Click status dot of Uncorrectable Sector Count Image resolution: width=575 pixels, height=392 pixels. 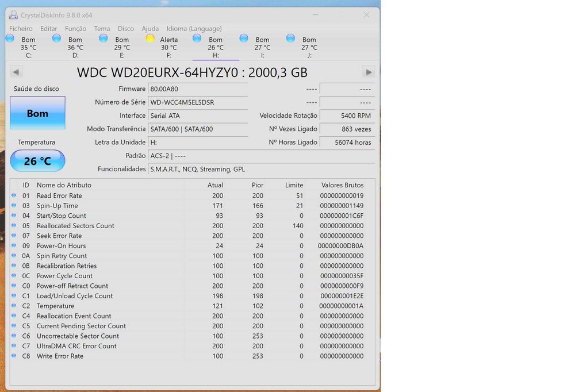pyautogui.click(x=14, y=336)
